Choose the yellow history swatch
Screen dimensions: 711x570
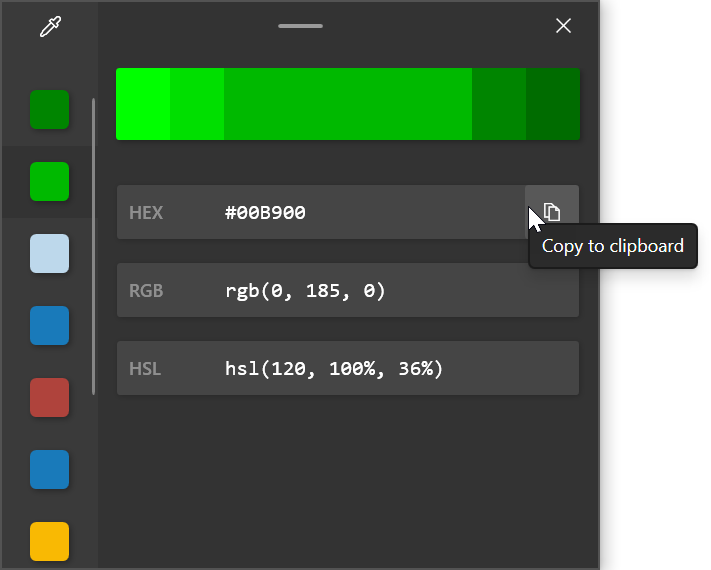tap(49, 541)
